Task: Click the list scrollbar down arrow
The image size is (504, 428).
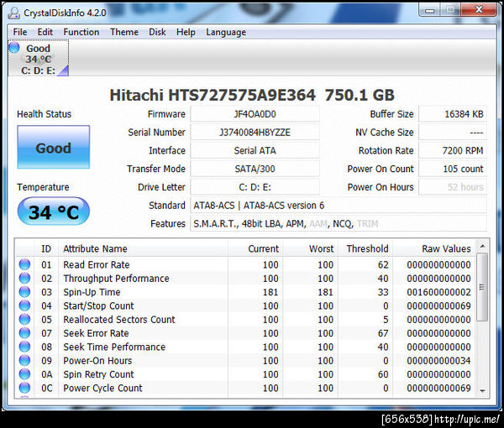Action: [x=482, y=391]
